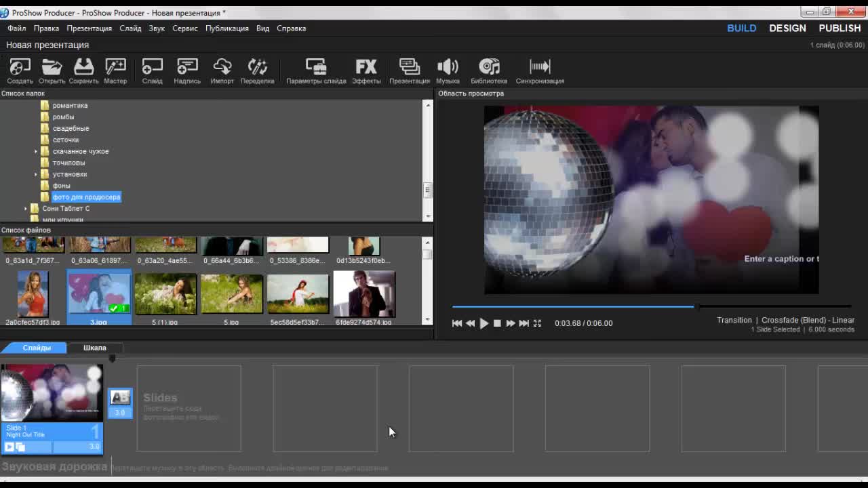Step back with the rewind button

coord(470,323)
